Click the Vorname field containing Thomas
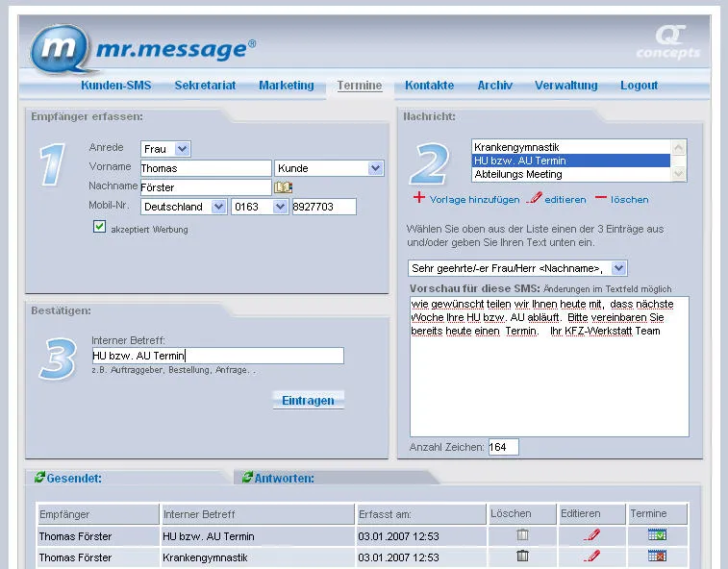 (206, 168)
